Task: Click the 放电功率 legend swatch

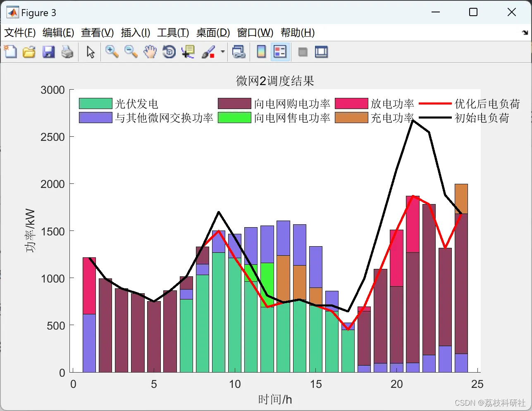Action: (x=351, y=103)
